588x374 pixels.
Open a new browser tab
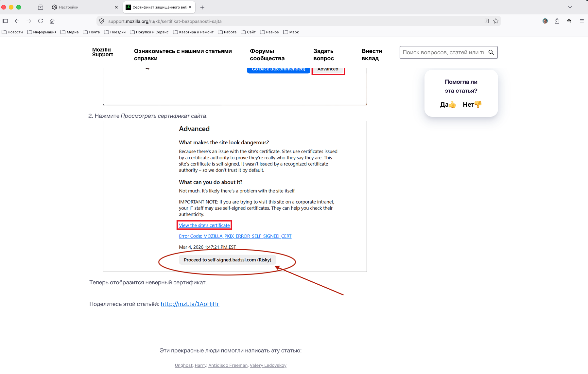point(202,7)
